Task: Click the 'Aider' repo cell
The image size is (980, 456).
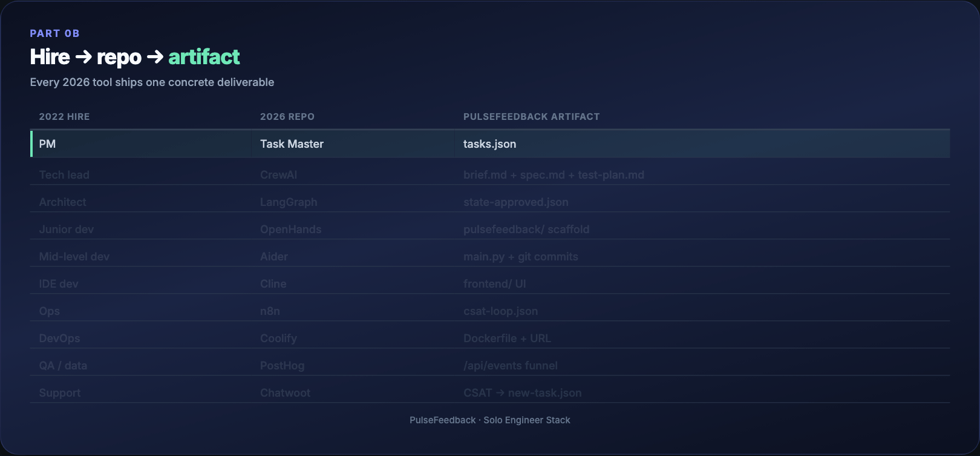Action: tap(274, 257)
